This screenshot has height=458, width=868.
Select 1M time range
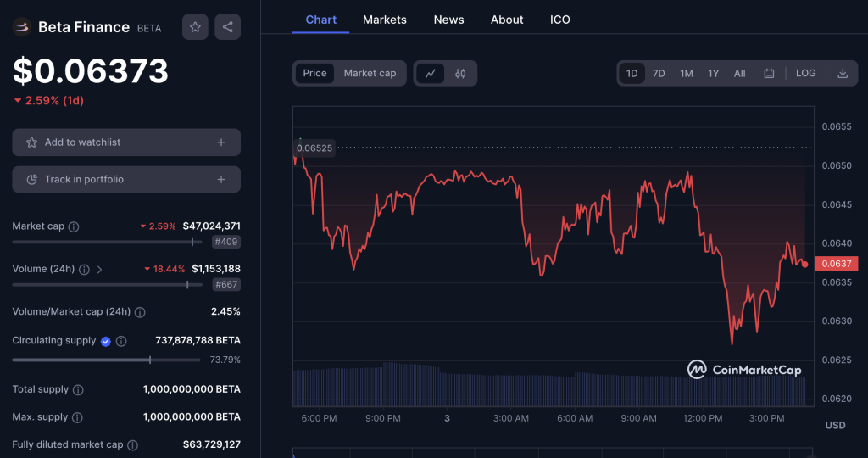[x=687, y=73]
